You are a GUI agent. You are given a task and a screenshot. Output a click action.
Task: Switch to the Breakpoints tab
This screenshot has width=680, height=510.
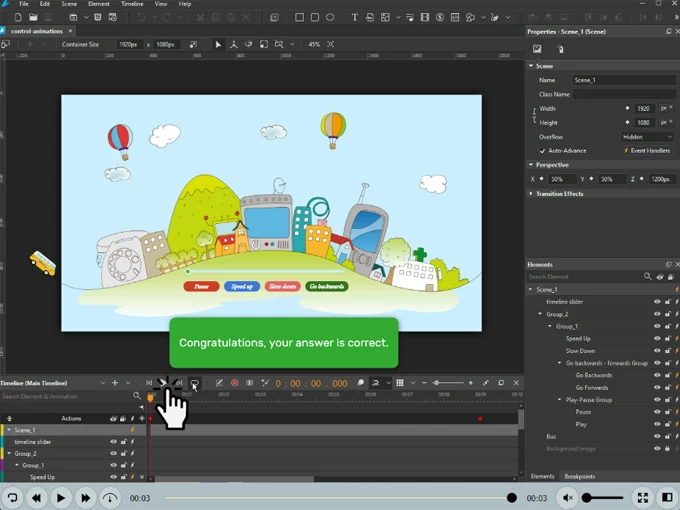point(579,476)
